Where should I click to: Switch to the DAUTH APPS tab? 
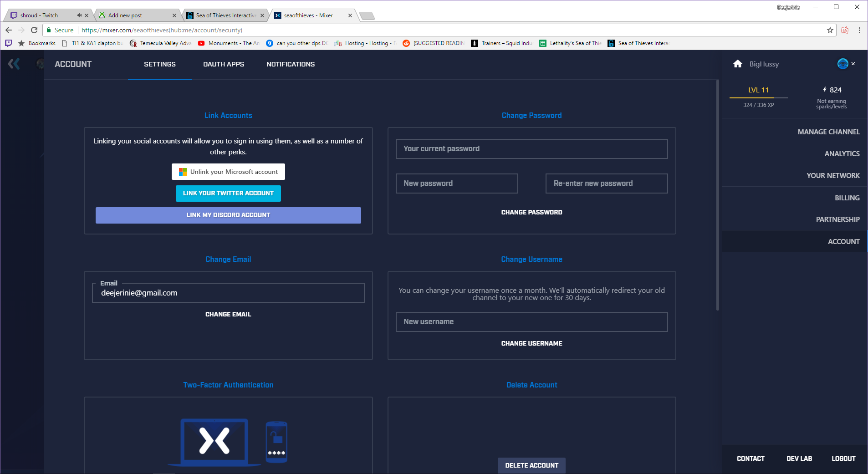pos(224,64)
